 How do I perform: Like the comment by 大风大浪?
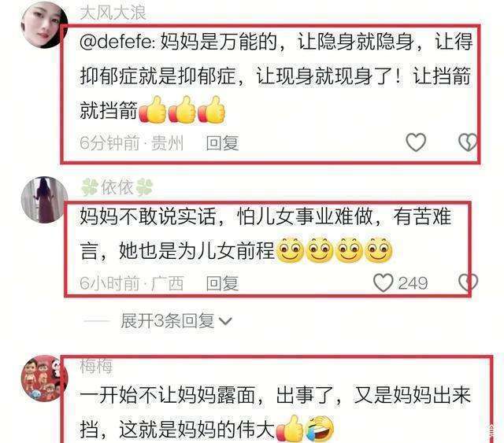416,142
